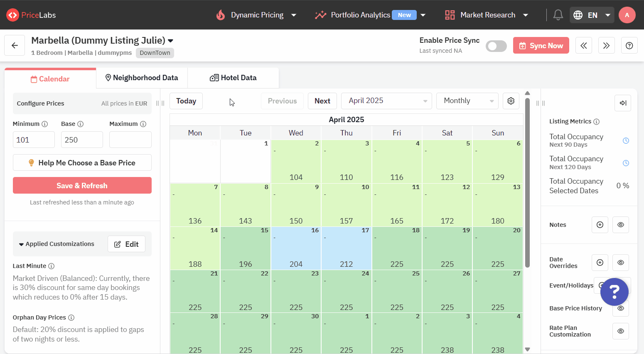Toggle Date Overrides visibility eye
This screenshot has width=644, height=354.
pyautogui.click(x=620, y=263)
